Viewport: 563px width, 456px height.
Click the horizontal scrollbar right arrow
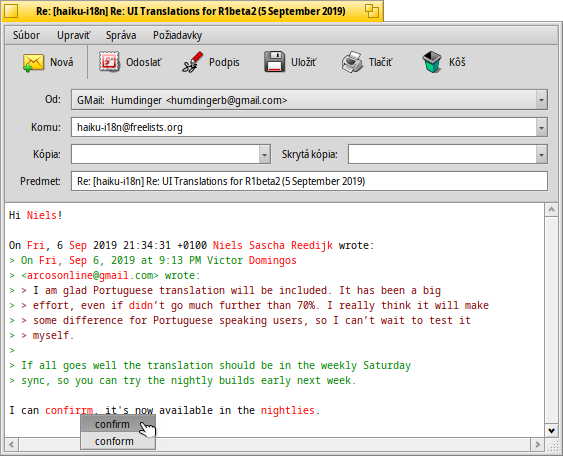[538, 445]
